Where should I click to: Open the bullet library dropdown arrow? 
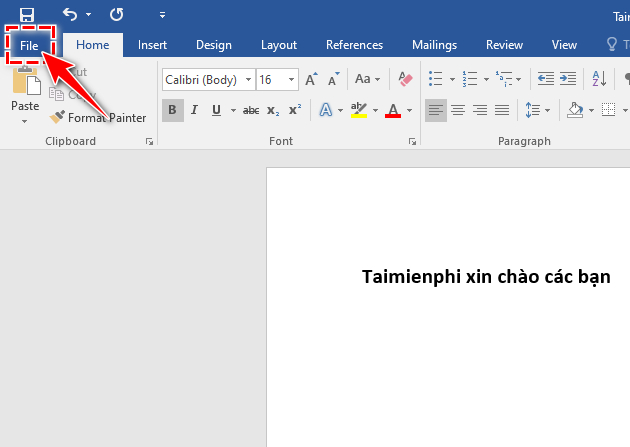click(452, 79)
